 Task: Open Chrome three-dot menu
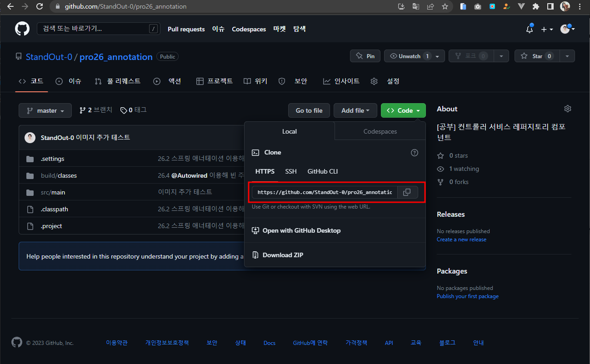click(580, 6)
